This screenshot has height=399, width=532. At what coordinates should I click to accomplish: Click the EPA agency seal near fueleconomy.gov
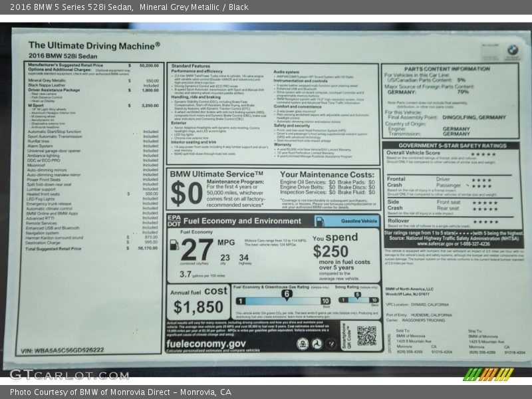pos(303,344)
